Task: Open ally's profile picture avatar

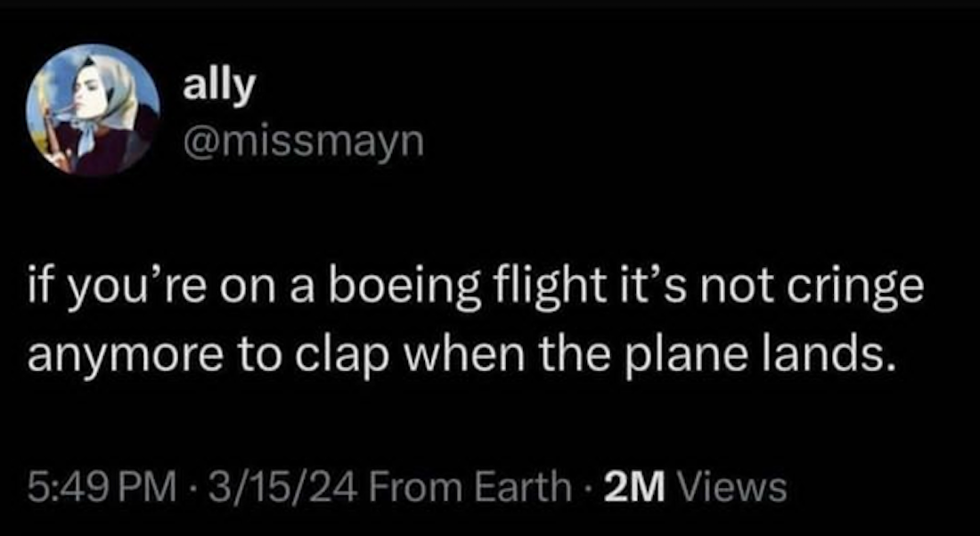Action: pyautogui.click(x=94, y=110)
